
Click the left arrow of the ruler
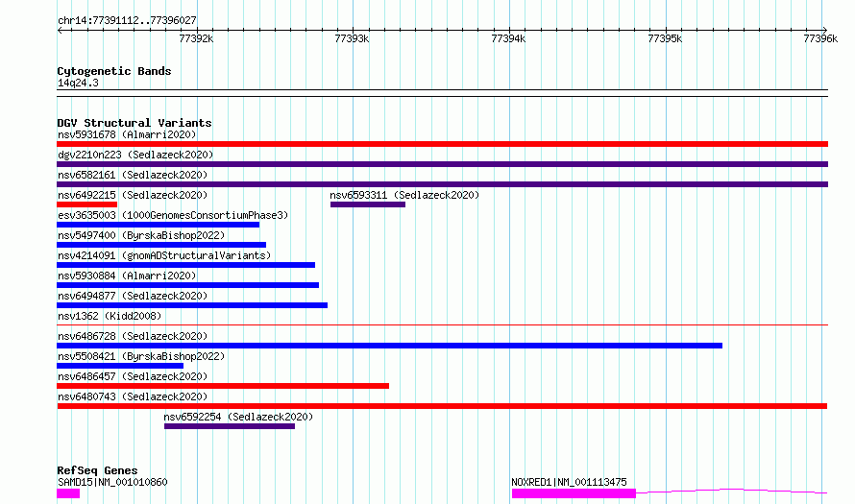pyautogui.click(x=60, y=30)
